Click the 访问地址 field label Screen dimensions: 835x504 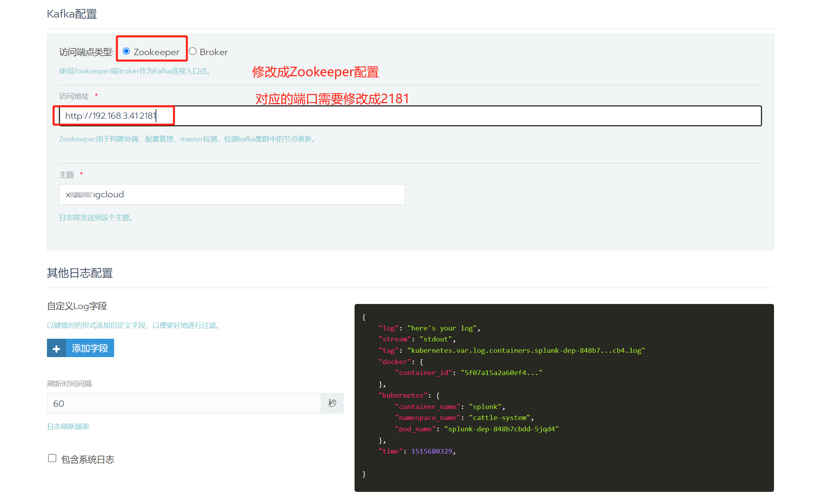[x=74, y=96]
